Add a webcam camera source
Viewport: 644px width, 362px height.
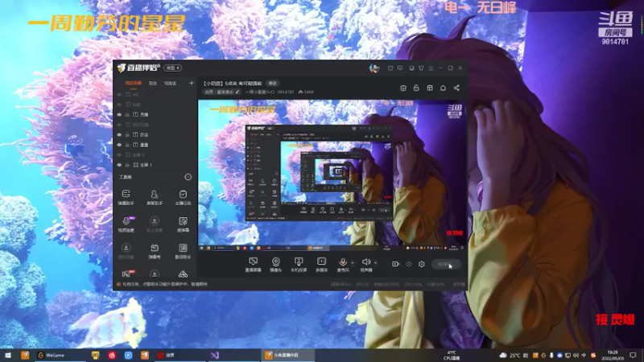click(275, 265)
